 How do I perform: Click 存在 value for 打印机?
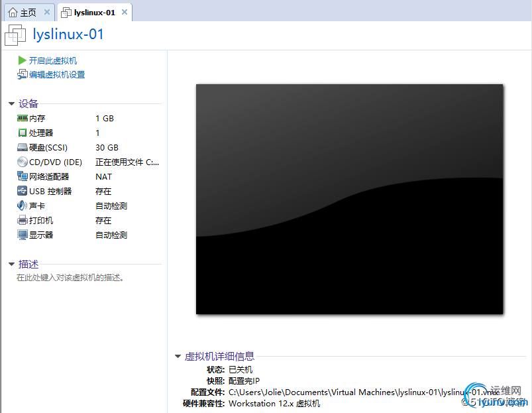[x=103, y=221]
